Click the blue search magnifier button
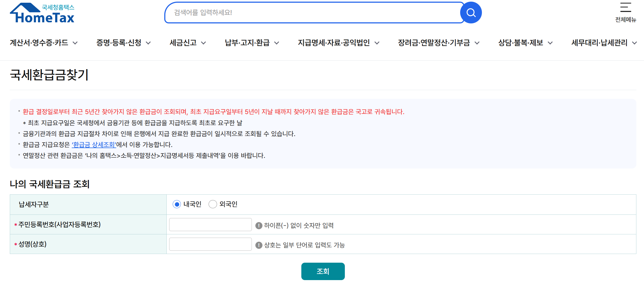Viewport: 644px width, 282px height. tap(471, 13)
